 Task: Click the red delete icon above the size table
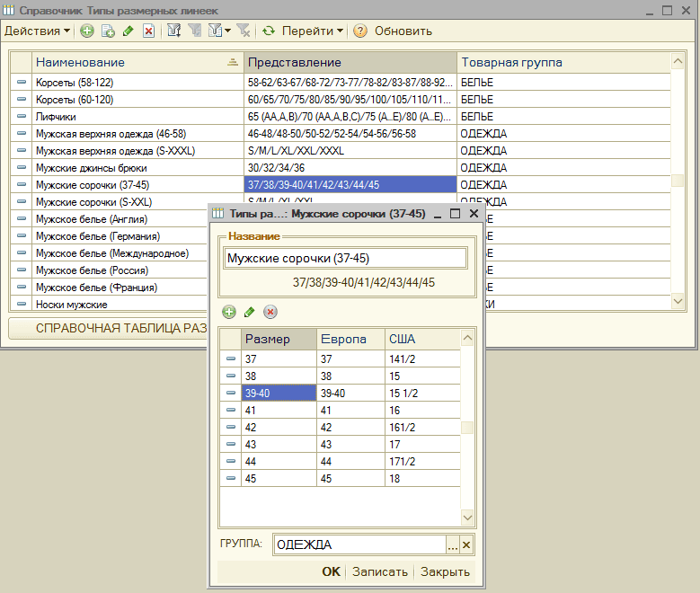(270, 312)
